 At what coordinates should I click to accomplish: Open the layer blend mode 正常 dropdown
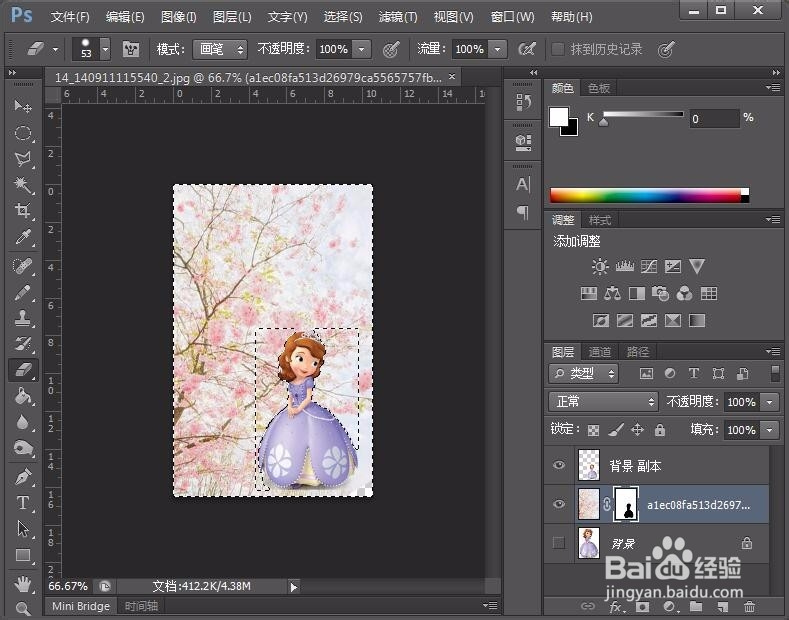pyautogui.click(x=603, y=402)
